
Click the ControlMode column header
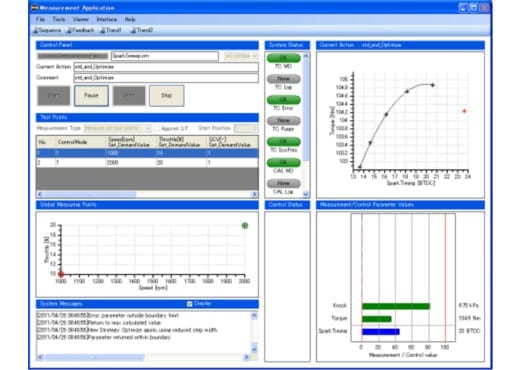[81, 142]
